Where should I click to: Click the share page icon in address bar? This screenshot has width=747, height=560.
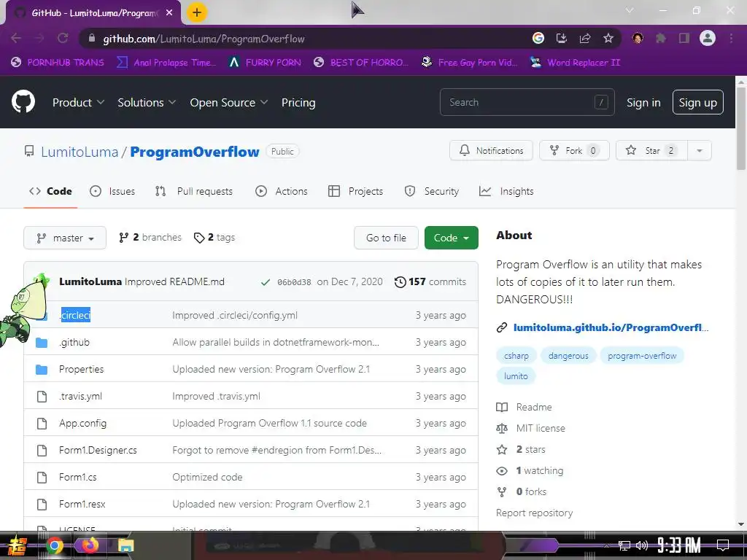coord(585,38)
